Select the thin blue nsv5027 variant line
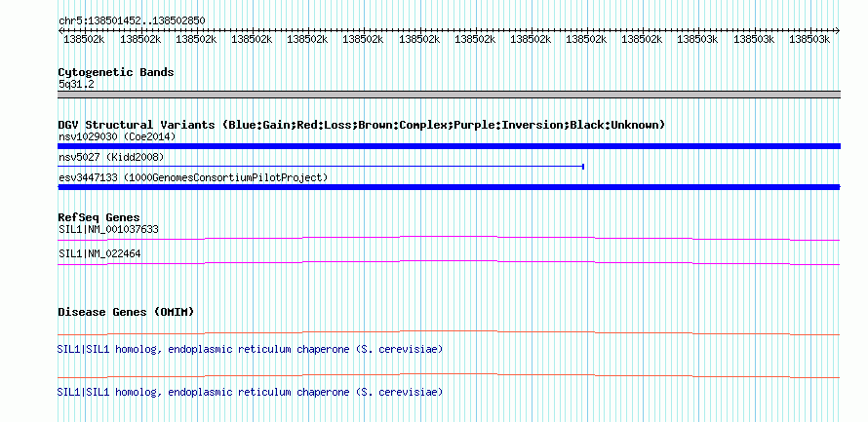Image resolution: width=868 pixels, height=422 pixels. click(x=321, y=167)
